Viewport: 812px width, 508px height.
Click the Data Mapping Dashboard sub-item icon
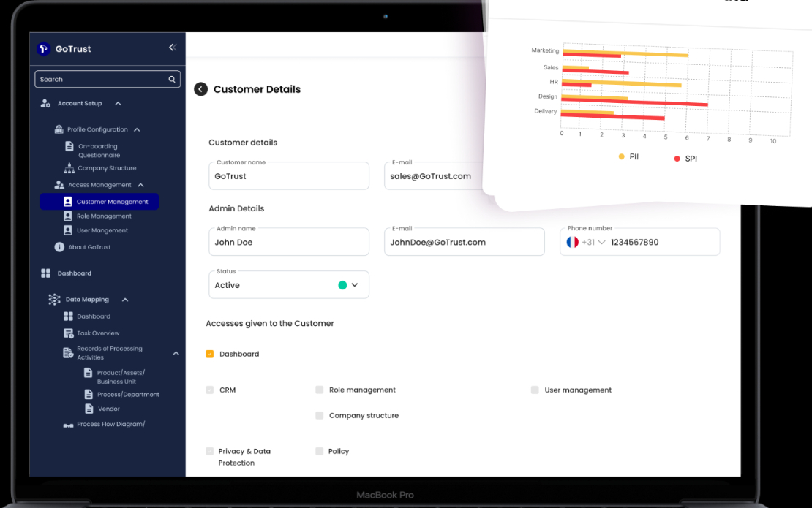pos(68,316)
